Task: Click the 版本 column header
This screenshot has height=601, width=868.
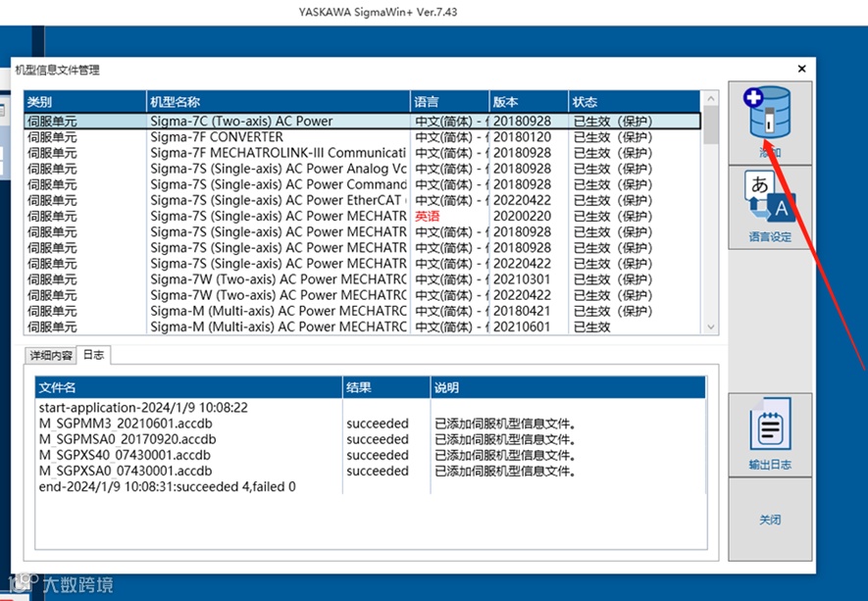Action: (529, 102)
